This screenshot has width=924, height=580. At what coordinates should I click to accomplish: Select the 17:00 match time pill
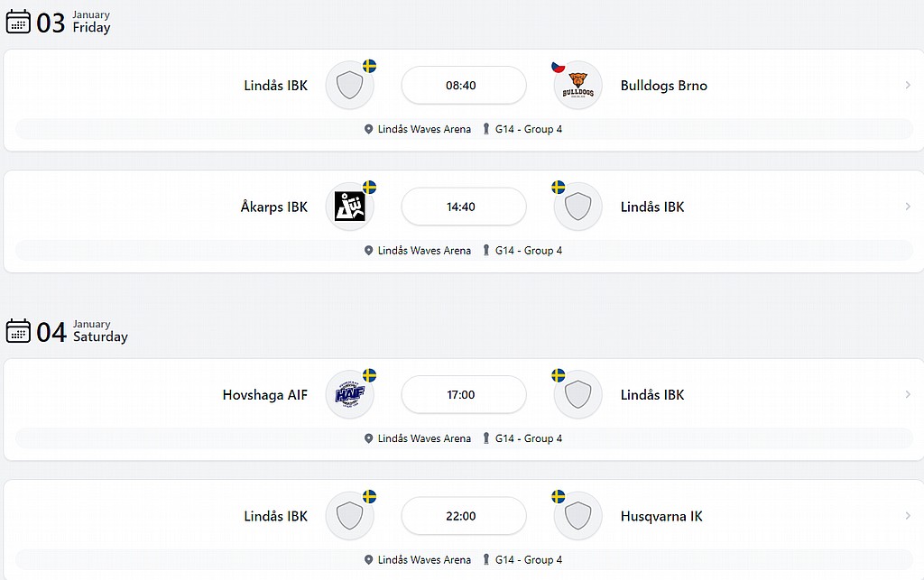(464, 394)
